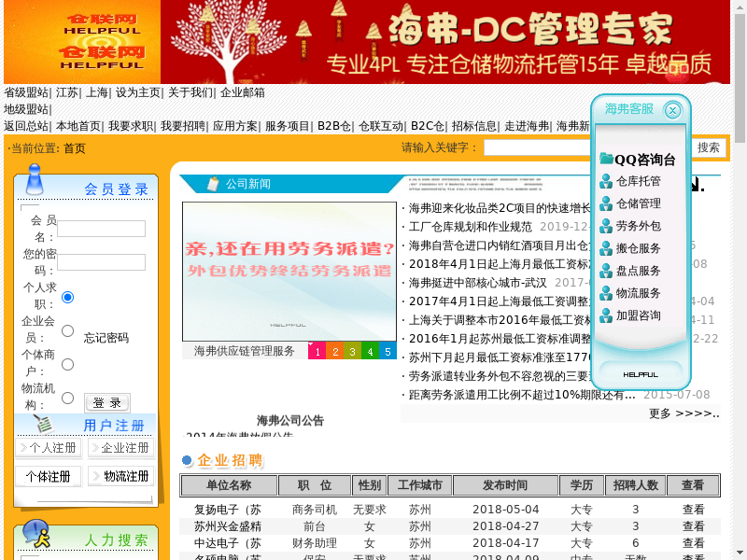The height and width of the screenshot is (560, 747).
Task: Open B2B仓 menu item
Action: 334,126
